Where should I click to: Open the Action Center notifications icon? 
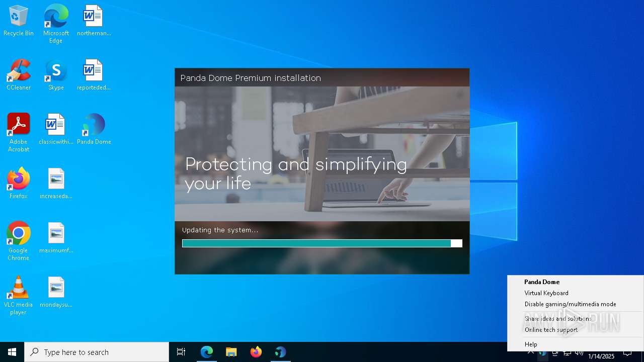(627, 352)
